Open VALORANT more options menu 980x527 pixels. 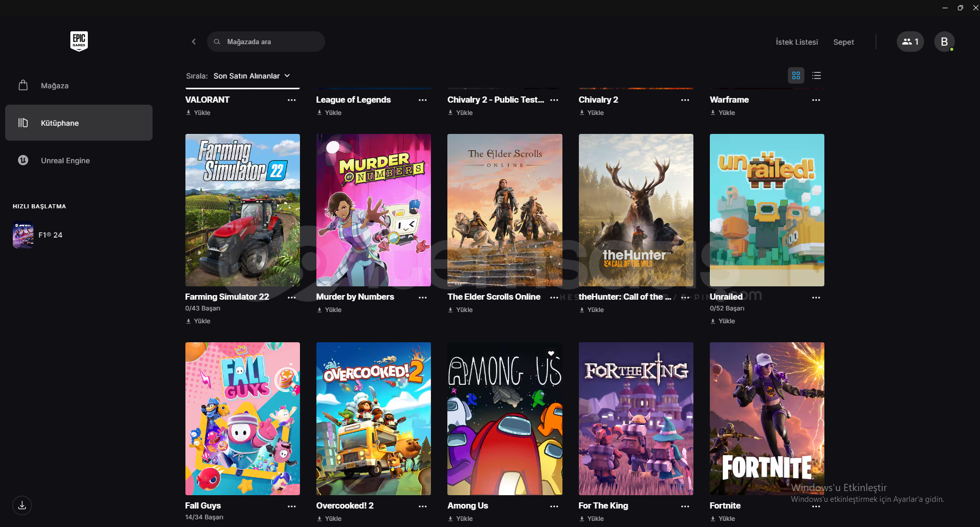(292, 100)
